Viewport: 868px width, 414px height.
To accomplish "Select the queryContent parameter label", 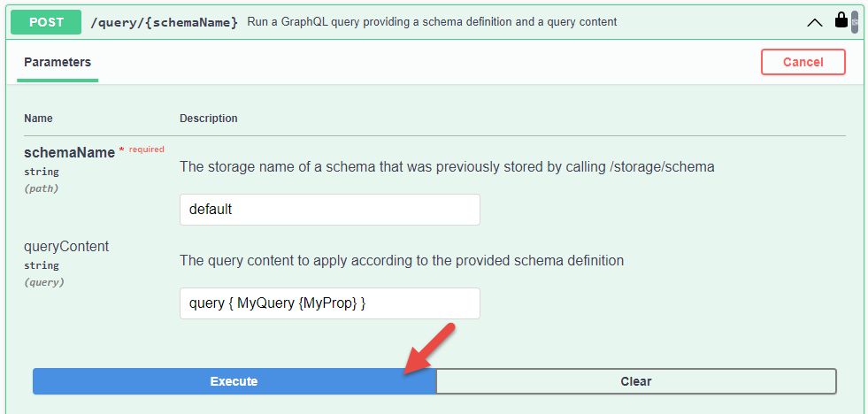I will (66, 247).
